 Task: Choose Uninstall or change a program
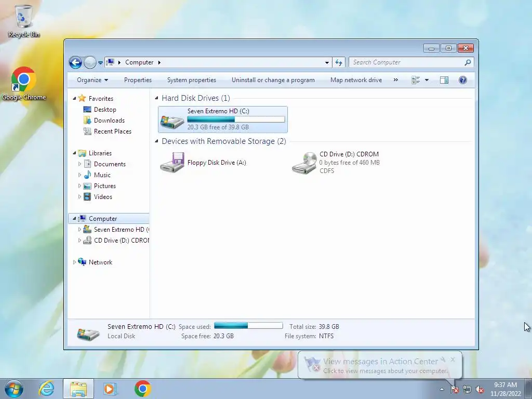[273, 80]
